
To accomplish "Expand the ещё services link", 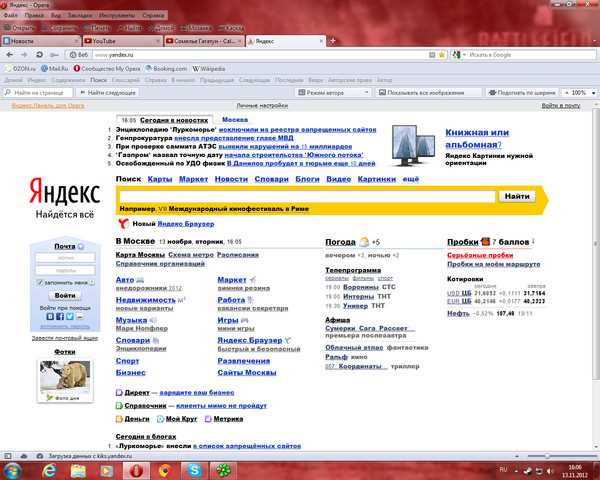I will [411, 179].
